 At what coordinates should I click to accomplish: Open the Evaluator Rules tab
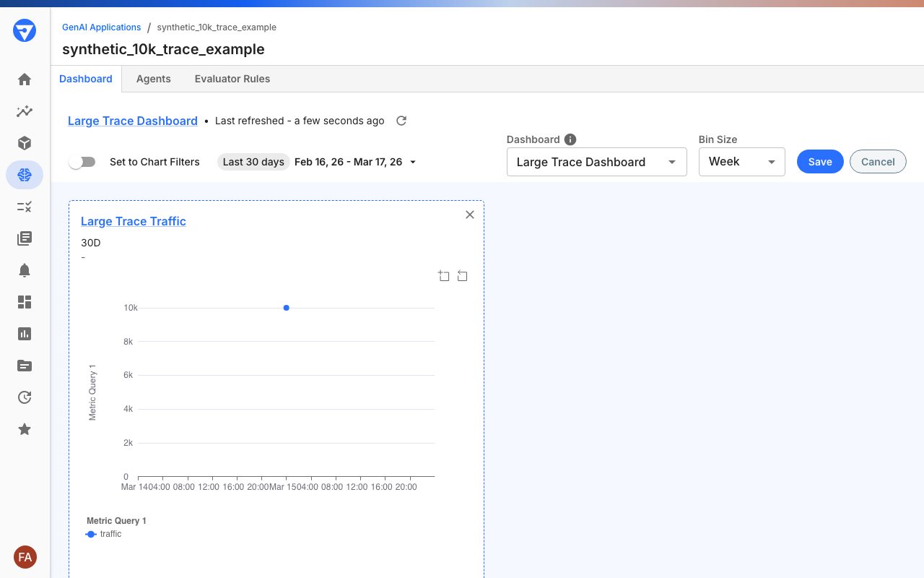232,79
